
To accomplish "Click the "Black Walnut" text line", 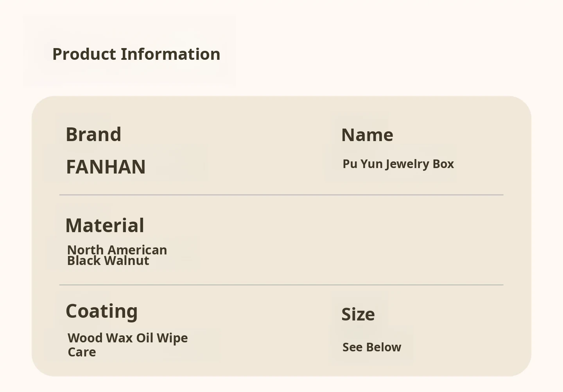I will [108, 261].
